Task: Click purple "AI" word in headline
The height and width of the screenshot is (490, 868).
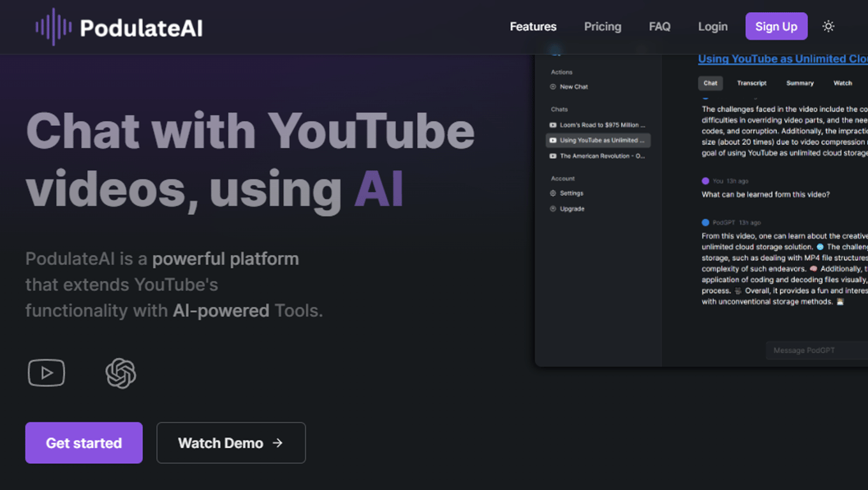Action: (379, 189)
